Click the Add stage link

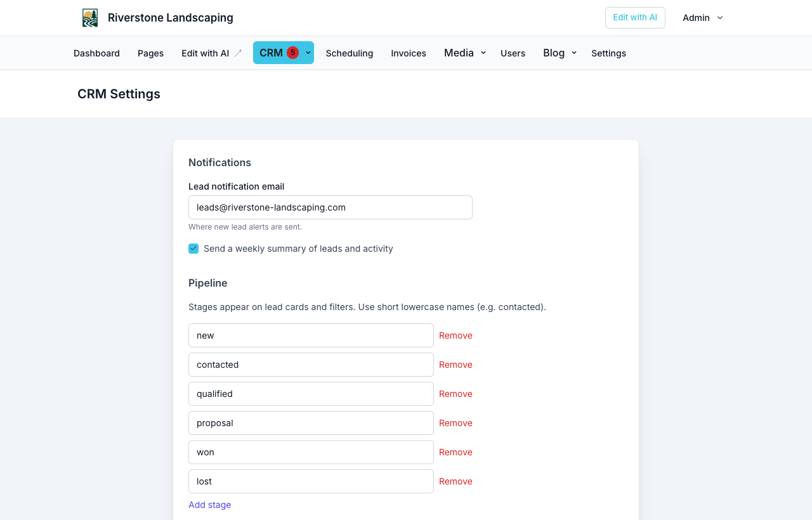[209, 505]
